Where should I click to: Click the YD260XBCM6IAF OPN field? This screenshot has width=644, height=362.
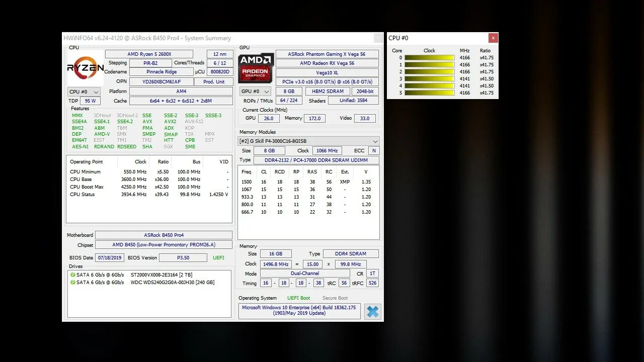[162, 81]
